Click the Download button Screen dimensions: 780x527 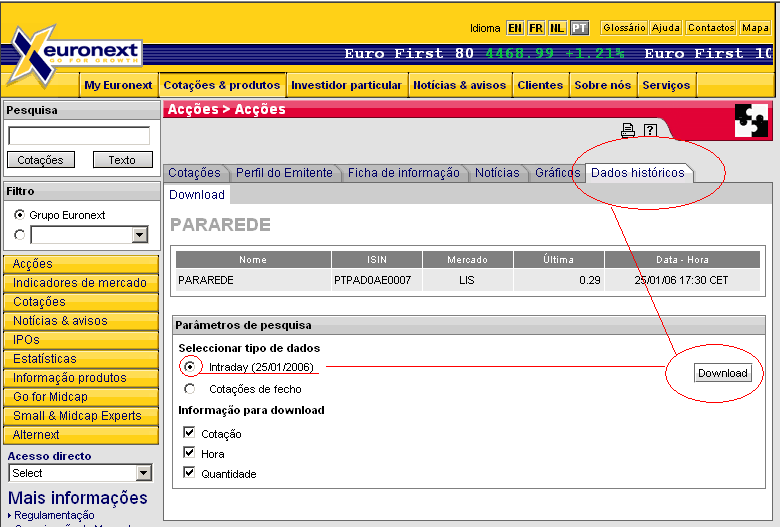coord(722,373)
